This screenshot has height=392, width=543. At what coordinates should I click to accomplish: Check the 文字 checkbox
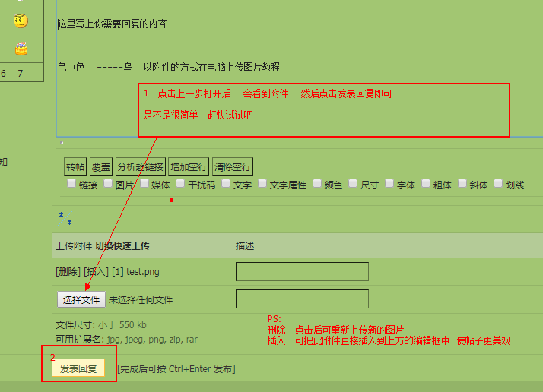226,183
